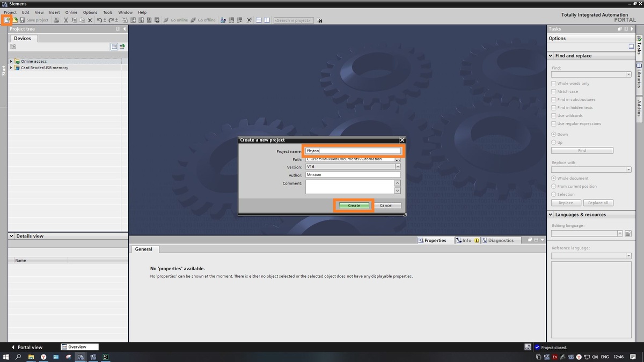Click the Find button
644x362 pixels.
[x=582, y=151]
